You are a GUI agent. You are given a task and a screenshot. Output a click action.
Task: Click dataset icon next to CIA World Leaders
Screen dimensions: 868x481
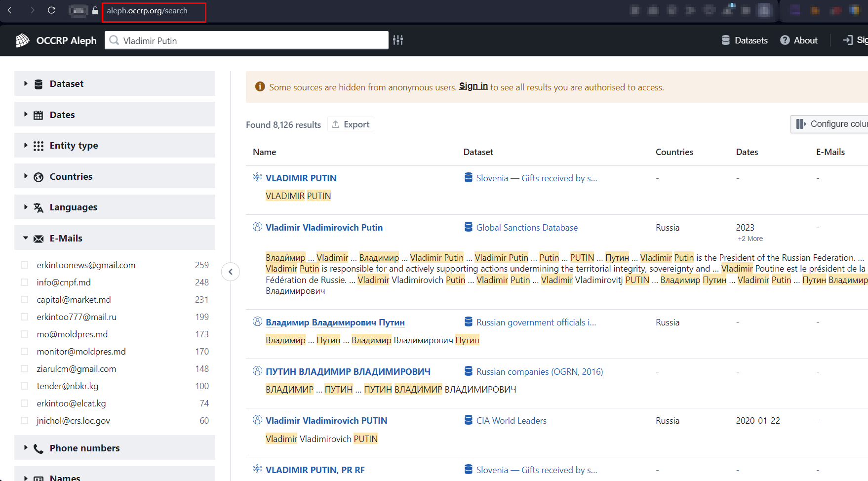coord(469,420)
